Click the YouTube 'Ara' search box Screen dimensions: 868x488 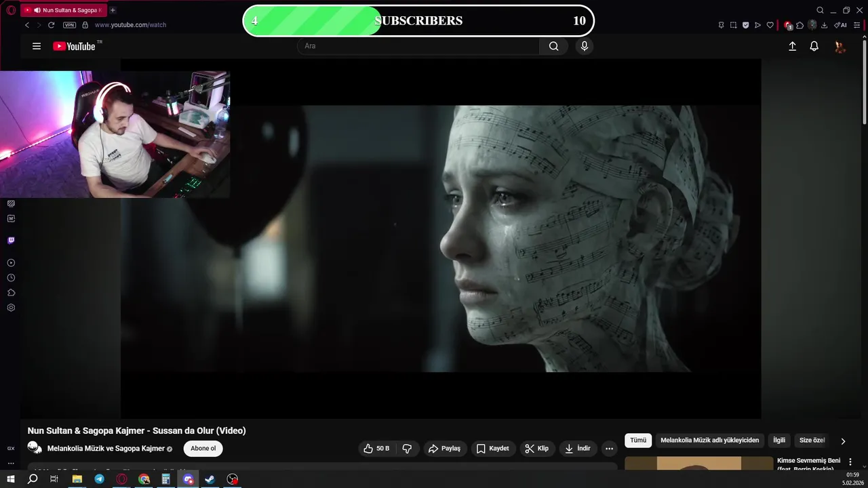point(418,46)
